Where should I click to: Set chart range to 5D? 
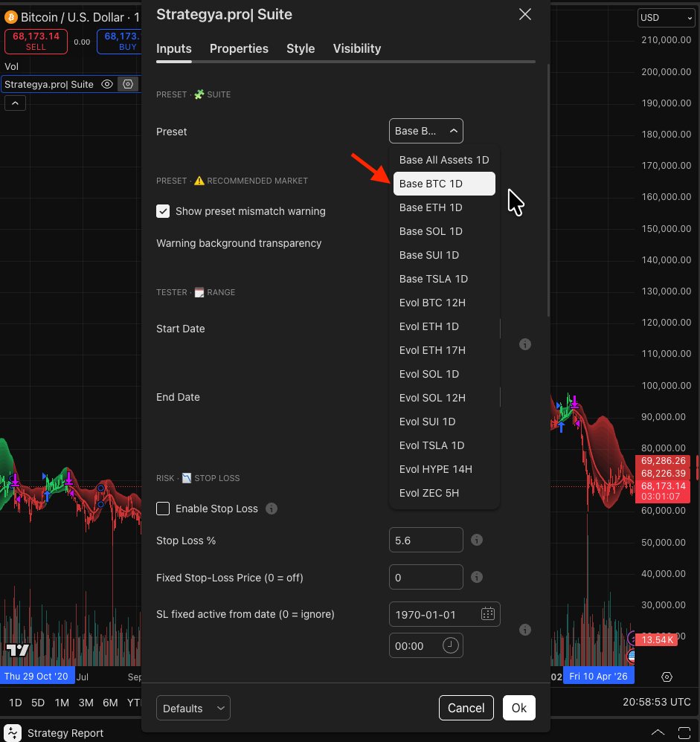coord(38,703)
